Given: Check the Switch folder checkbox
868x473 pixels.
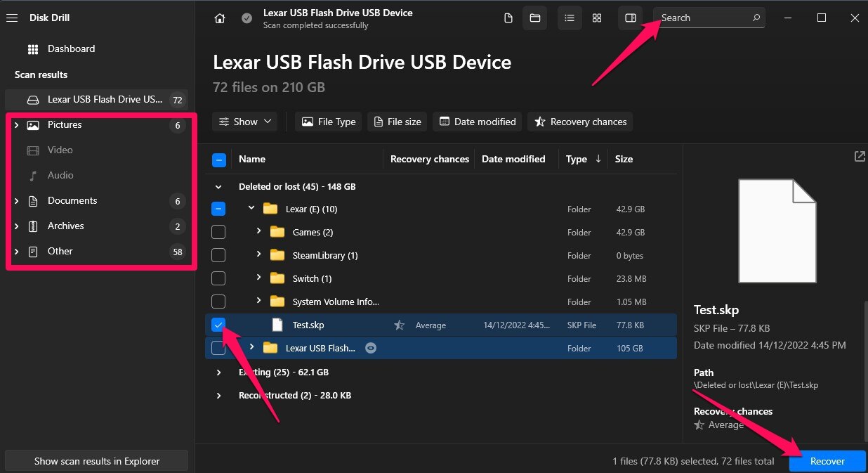Looking at the screenshot, I should point(218,278).
